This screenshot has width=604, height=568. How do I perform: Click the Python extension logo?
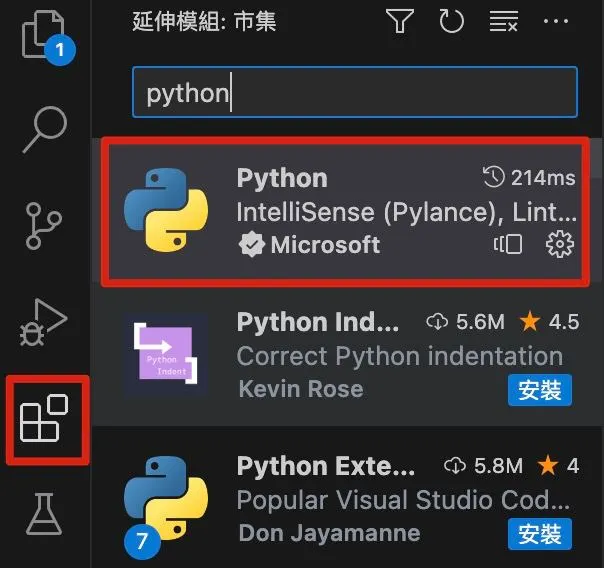[166, 210]
